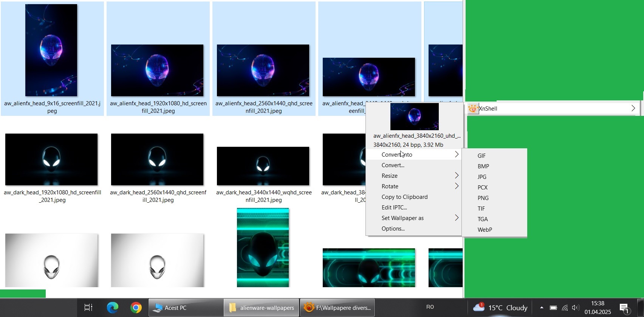Select the aw_alienfx_head_2560x1440_qhd thumbnail
The height and width of the screenshot is (317, 644).
tap(263, 70)
